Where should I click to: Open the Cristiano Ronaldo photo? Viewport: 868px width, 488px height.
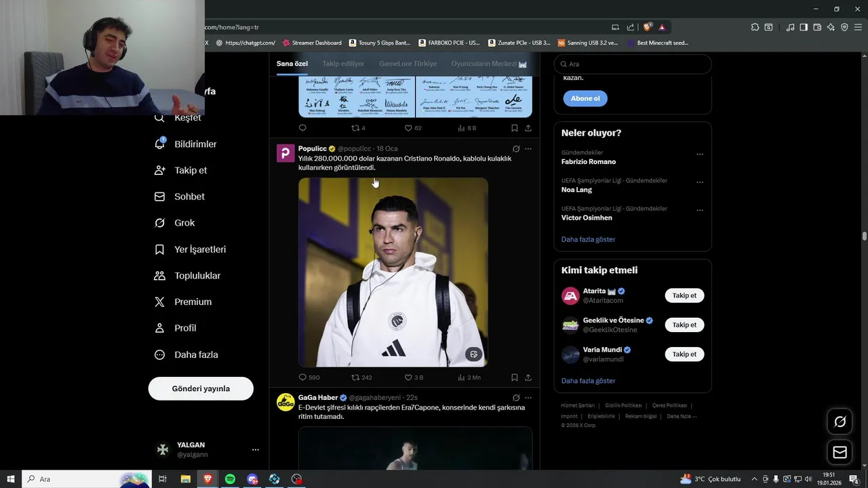click(393, 272)
